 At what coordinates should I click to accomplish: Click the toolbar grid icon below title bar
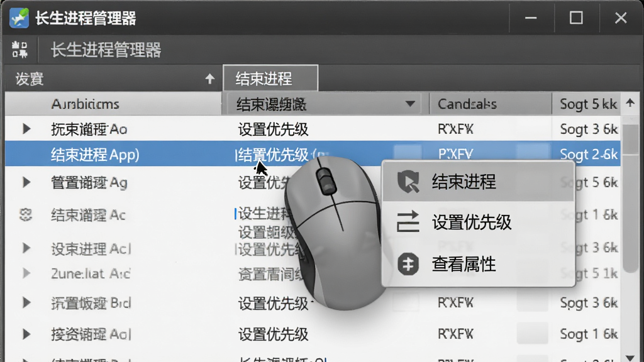(x=19, y=50)
